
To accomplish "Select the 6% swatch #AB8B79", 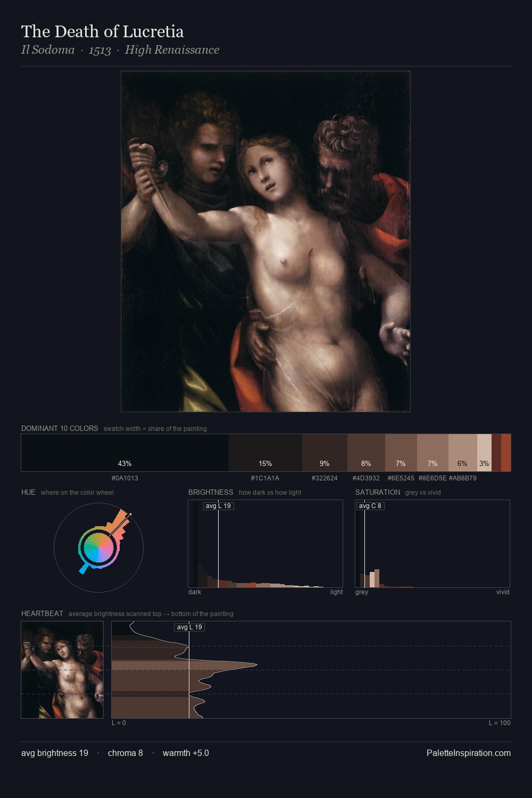I will tap(463, 453).
